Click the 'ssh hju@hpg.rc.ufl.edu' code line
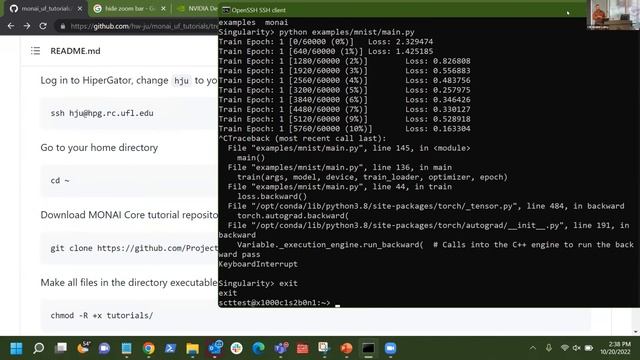 102,113
